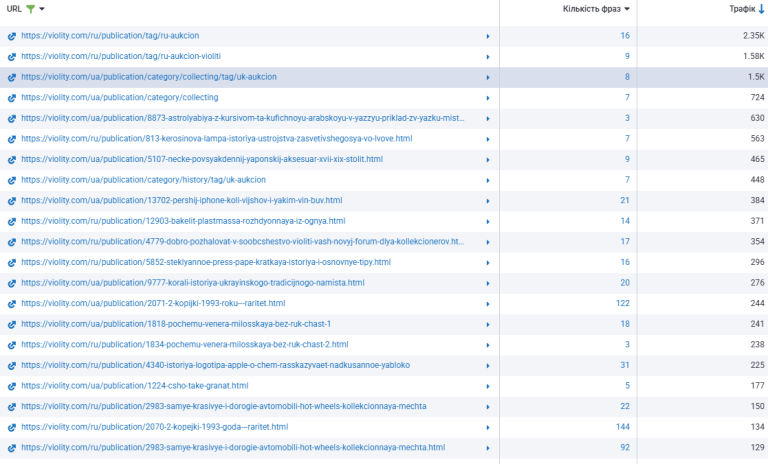Open external link icon for 5852-steklyannoe row
This screenshot has height=464, width=768.
(12, 262)
